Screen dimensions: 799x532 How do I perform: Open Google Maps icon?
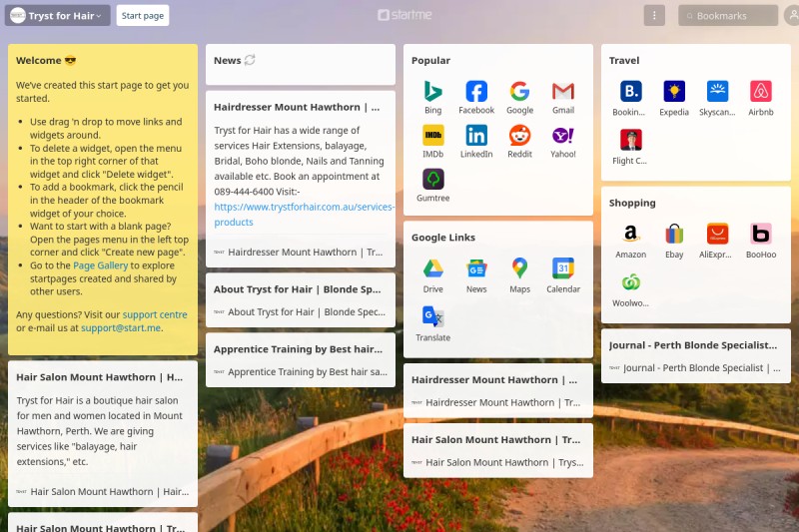519,268
